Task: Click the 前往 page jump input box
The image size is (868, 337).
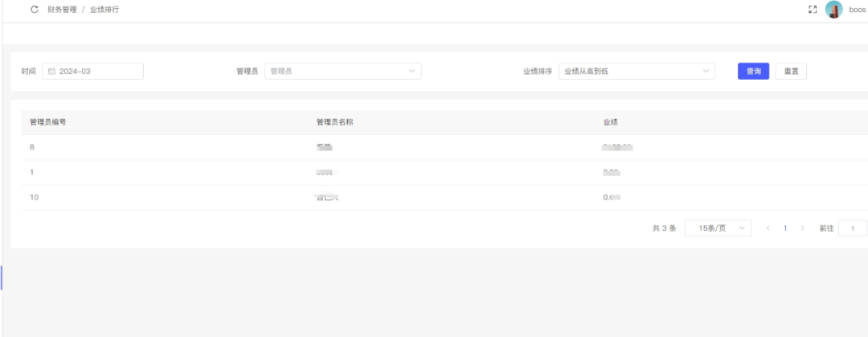Action: [852, 228]
